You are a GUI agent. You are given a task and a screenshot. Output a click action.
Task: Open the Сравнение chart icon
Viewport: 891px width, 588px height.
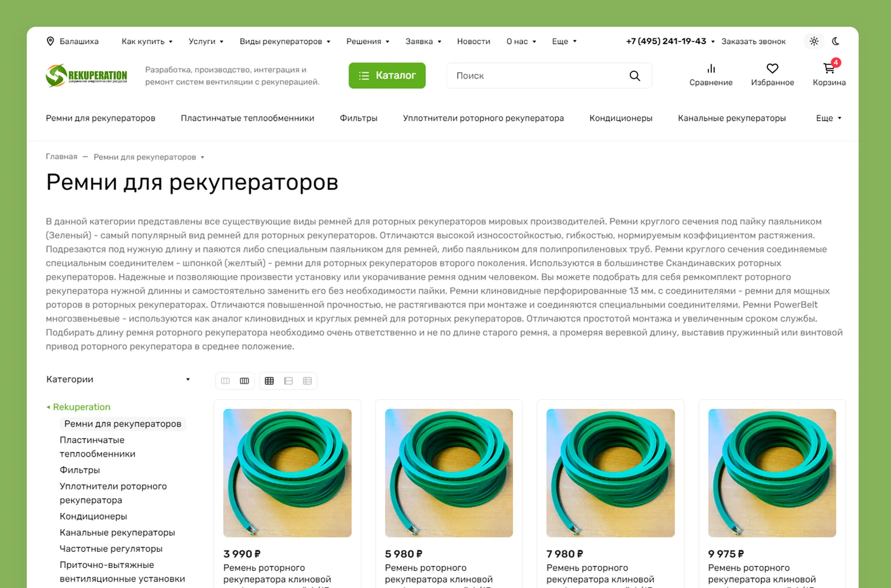click(711, 69)
